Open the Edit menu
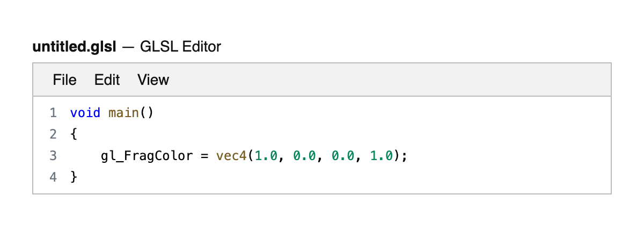The width and height of the screenshot is (644, 231). 107,80
